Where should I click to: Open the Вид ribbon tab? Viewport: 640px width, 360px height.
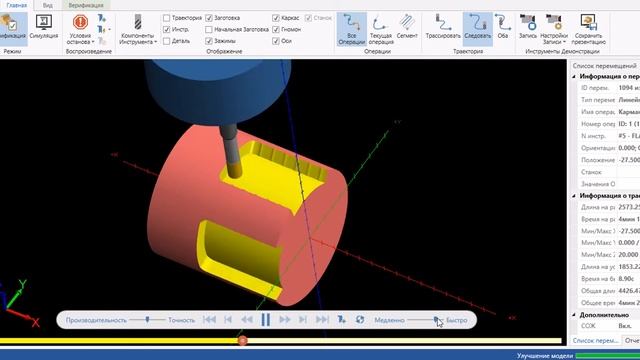pyautogui.click(x=48, y=5)
